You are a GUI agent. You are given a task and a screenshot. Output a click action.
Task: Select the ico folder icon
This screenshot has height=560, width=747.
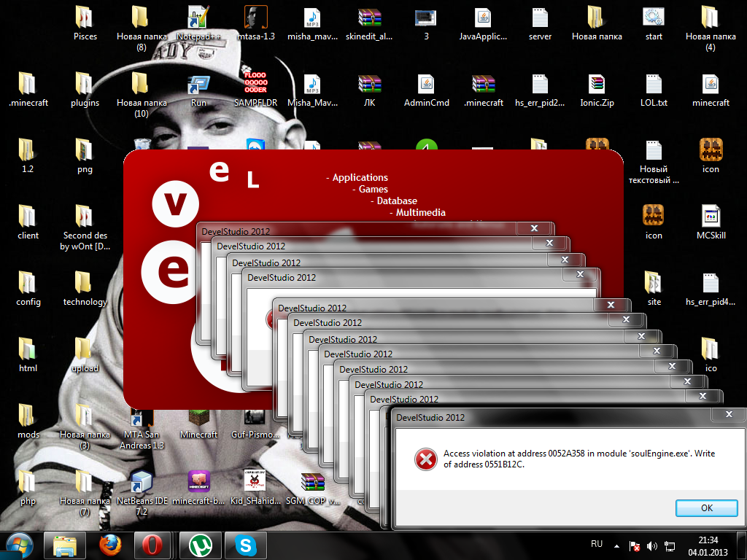tap(711, 355)
